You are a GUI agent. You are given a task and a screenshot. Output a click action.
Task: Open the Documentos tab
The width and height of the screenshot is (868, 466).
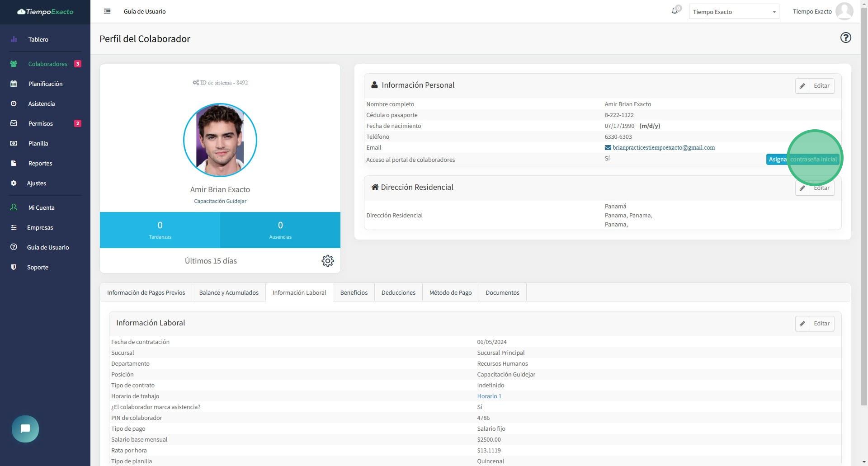pos(502,292)
